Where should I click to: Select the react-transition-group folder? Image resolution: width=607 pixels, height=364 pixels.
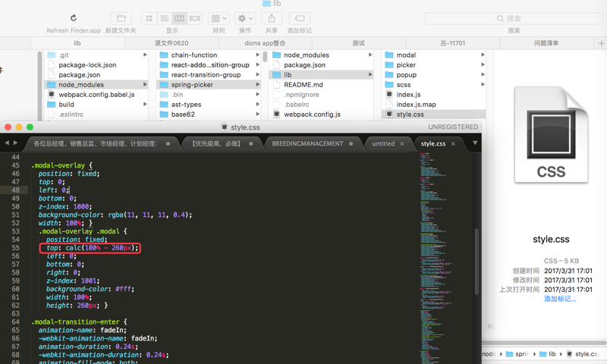[209, 74]
